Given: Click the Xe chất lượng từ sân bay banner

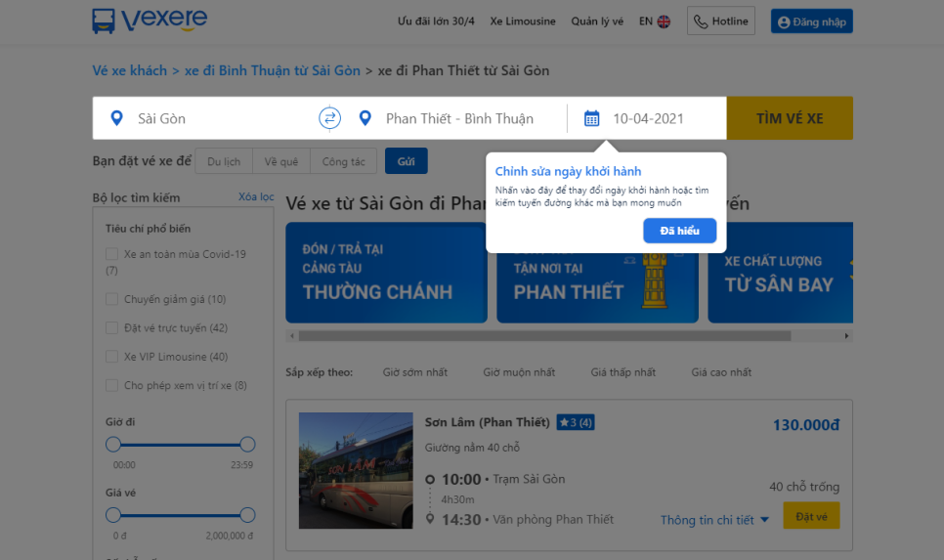Looking at the screenshot, I should (x=780, y=273).
